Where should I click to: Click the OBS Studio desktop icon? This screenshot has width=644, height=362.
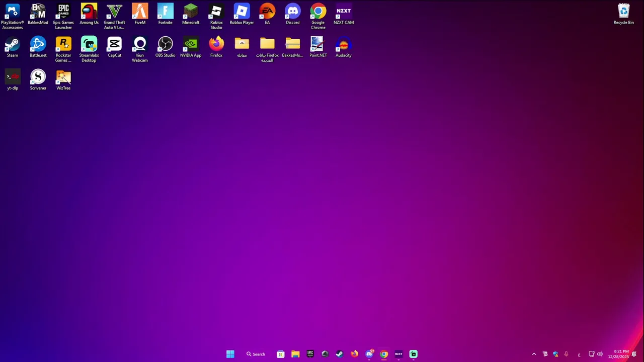[165, 47]
